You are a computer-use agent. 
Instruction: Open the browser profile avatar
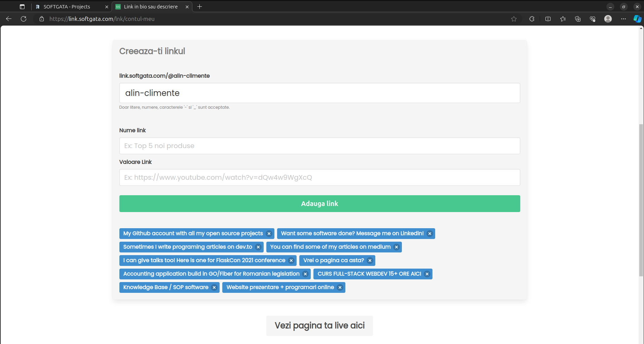coord(608,19)
